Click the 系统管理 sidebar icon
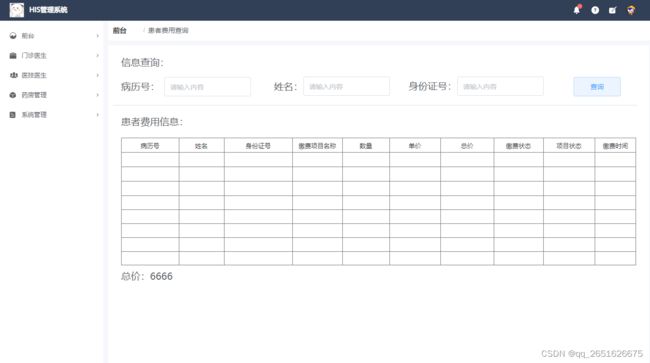This screenshot has height=363, width=650. pyautogui.click(x=12, y=115)
